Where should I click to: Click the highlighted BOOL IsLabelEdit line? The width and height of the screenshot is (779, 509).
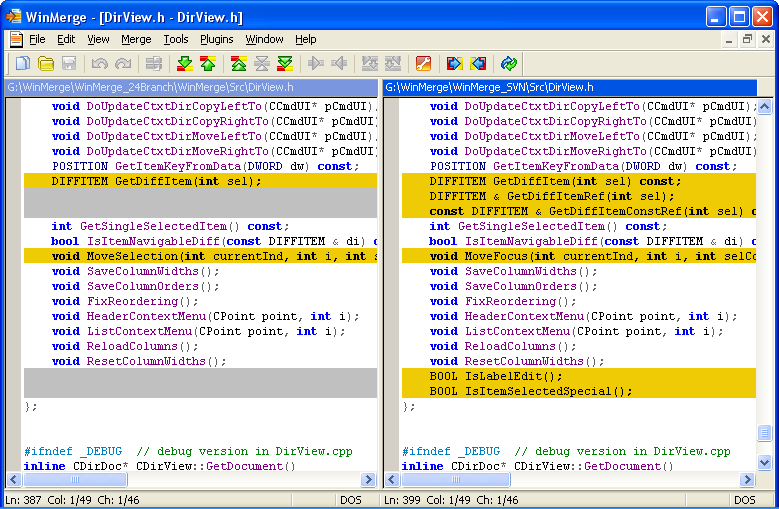tap(497, 377)
